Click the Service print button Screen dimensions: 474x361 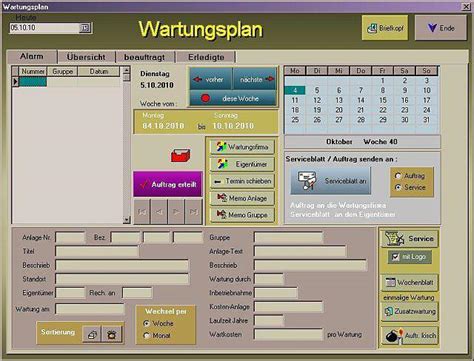pyautogui.click(x=409, y=238)
